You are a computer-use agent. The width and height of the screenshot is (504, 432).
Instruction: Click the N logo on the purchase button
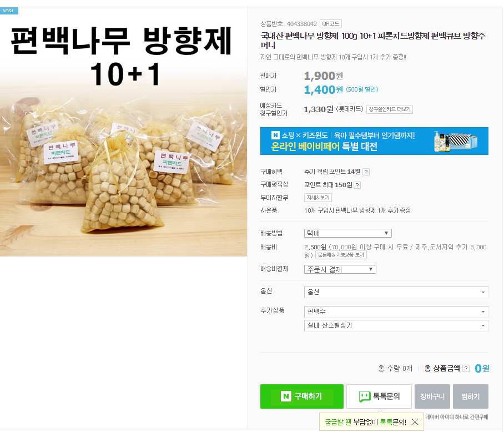tap(286, 396)
